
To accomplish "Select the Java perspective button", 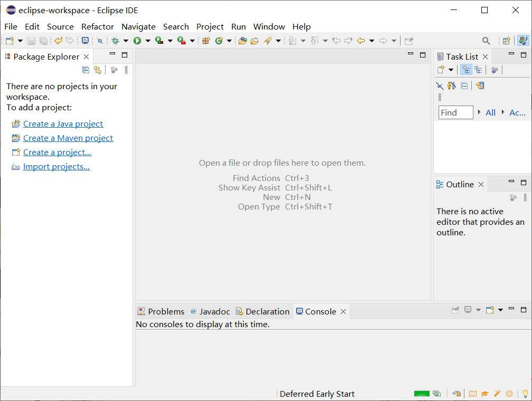I will tap(523, 41).
